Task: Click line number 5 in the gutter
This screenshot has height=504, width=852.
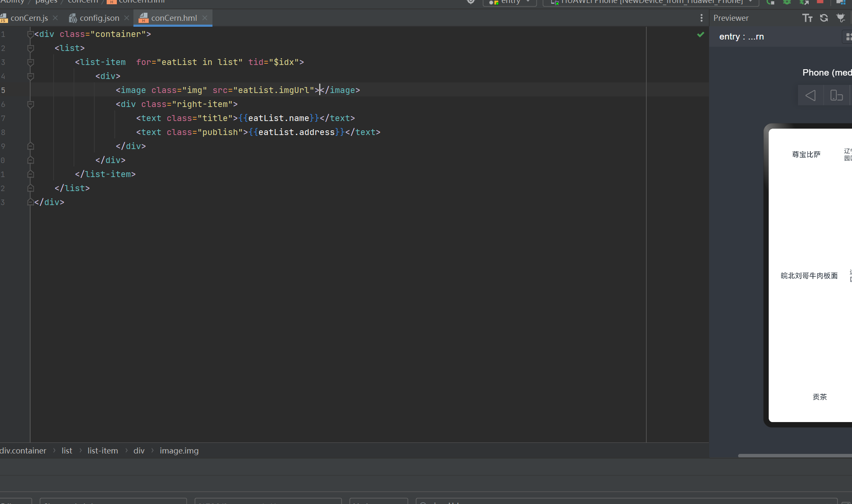Action: (3, 90)
